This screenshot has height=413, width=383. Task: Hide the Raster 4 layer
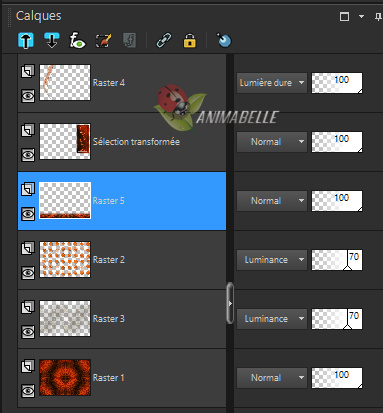pos(28,96)
